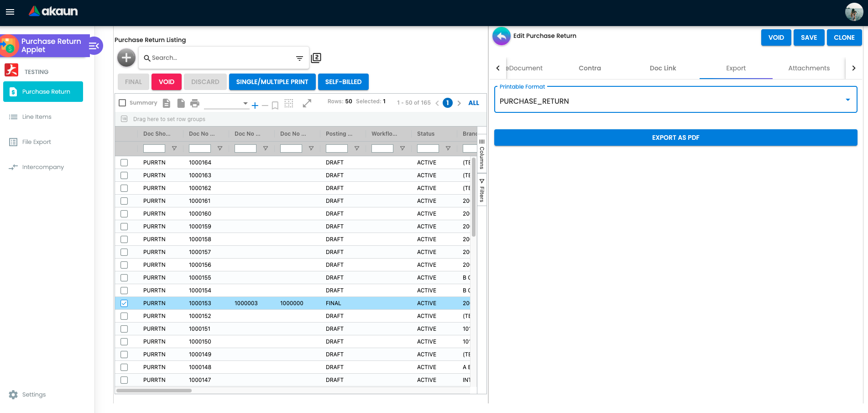Screen dimensions: 868x413
Task: Bookmark the current grid view
Action: 275,106
